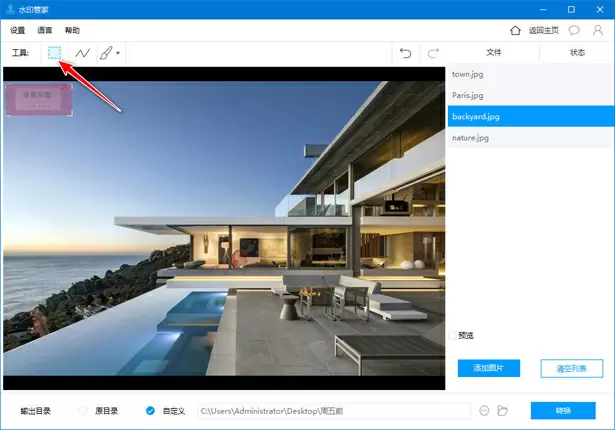Image resolution: width=615 pixels, height=430 pixels.
Task: Click the 状态 column header
Action: click(577, 52)
